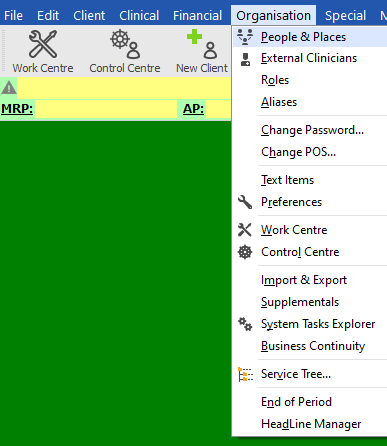Close the Organisation menu
Viewport: 387px width, 446px height.
click(273, 15)
